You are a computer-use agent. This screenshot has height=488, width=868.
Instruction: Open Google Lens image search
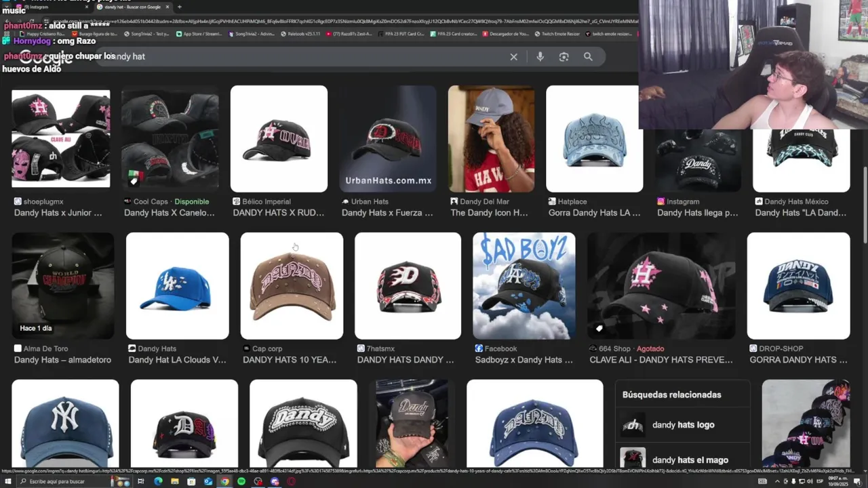pos(564,57)
